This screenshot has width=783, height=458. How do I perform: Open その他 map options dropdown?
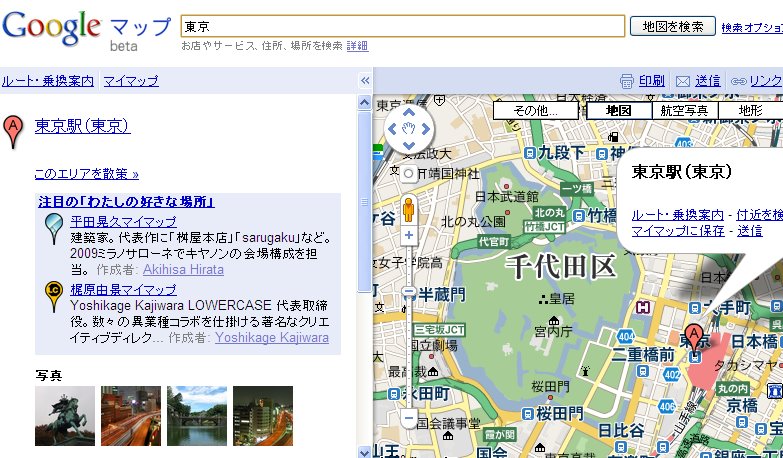tap(535, 110)
